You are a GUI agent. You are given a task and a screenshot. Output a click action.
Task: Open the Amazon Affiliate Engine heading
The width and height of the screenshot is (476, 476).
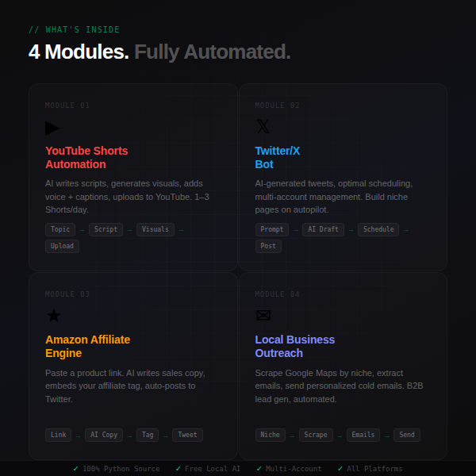[87, 347]
